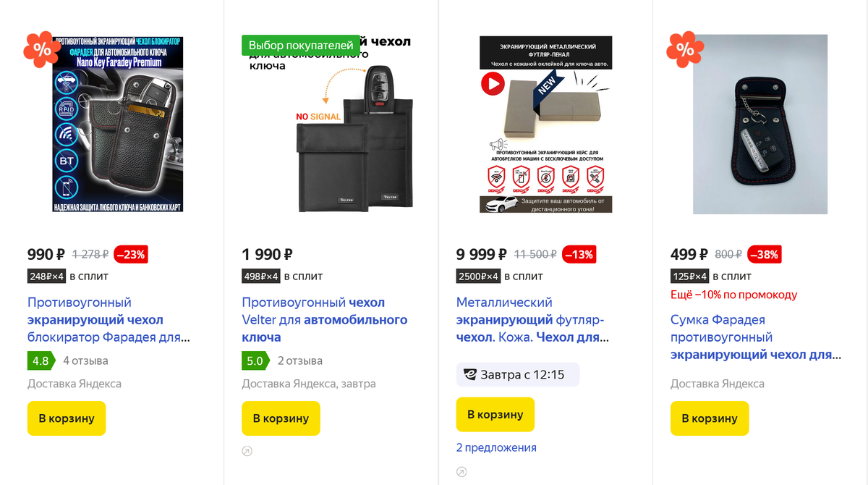868x485 pixels.
Task: Open the Velter anti-theft case product title
Action: click(324, 320)
